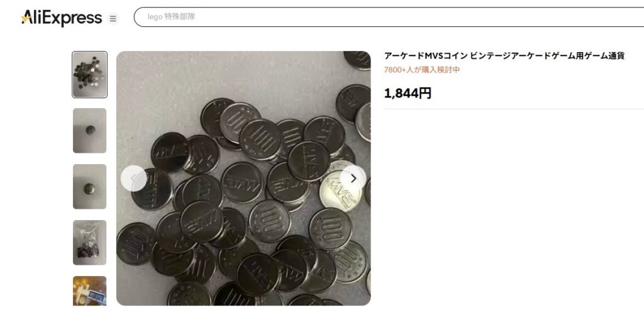The height and width of the screenshot is (320, 644).
Task: Click the 1,844円 price
Action: click(x=408, y=93)
